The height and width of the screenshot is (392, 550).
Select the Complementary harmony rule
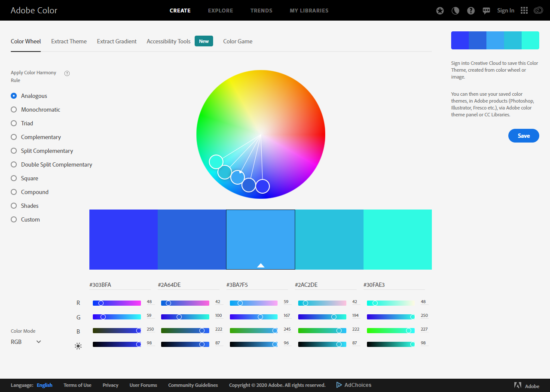[36, 137]
